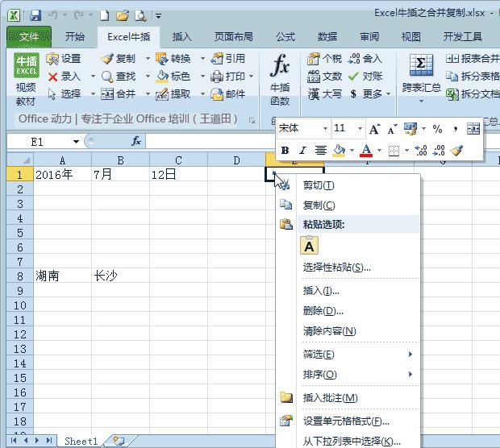Click the 邮件 mail tool
The height and width of the screenshot is (448, 500).
(x=227, y=94)
